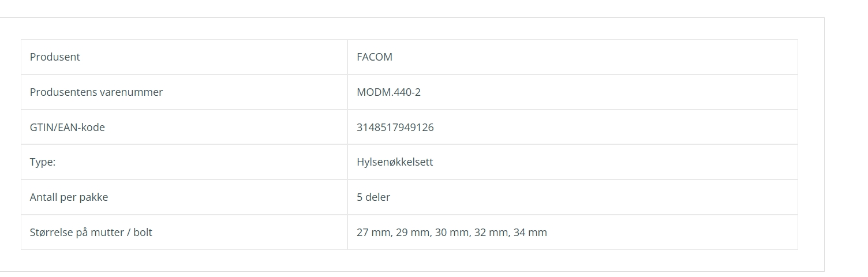The width and height of the screenshot is (868, 277).
Task: Click the 32 mm size text
Action: 491,233
